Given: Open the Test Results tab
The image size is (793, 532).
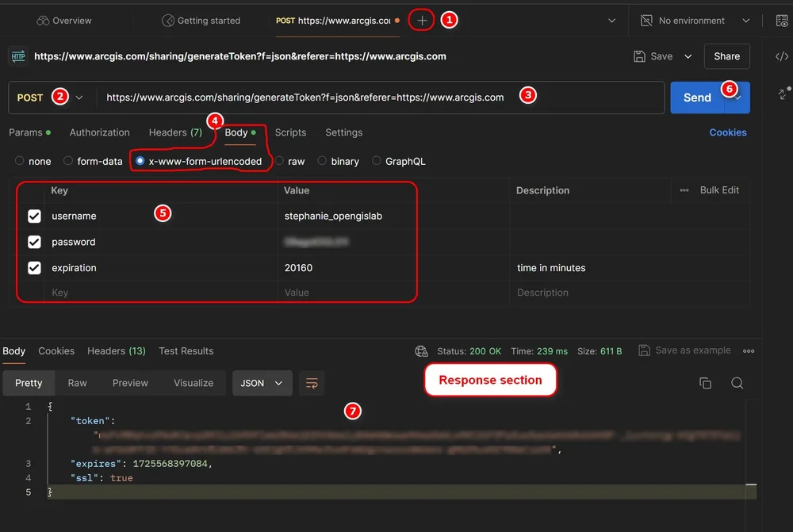Looking at the screenshot, I should point(186,351).
